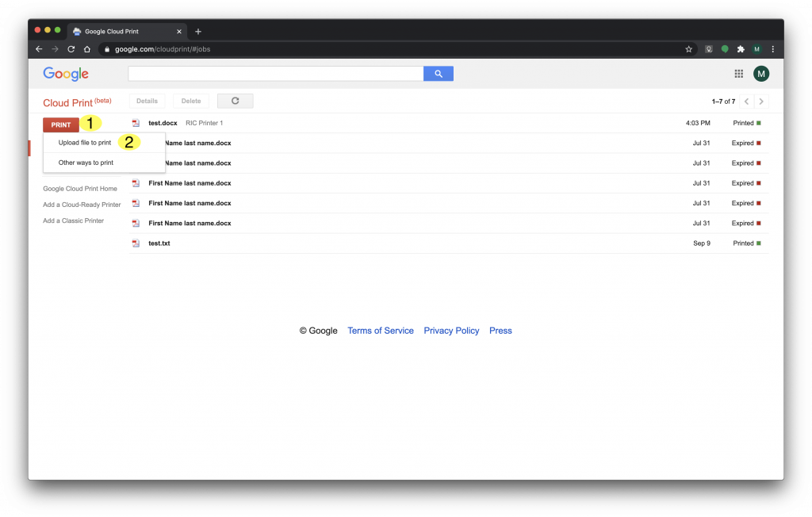Refresh the print jobs list
Image resolution: width=812 pixels, height=517 pixels.
coord(235,101)
